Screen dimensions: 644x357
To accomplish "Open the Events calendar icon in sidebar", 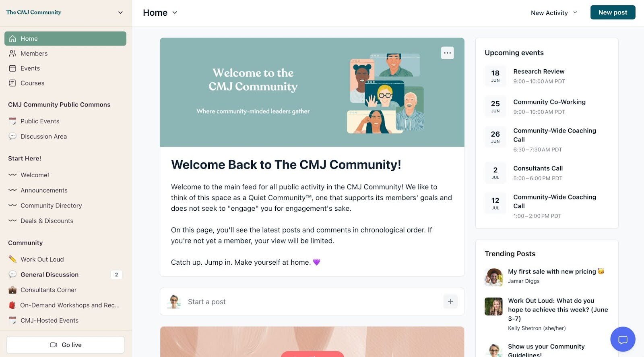I will [12, 68].
